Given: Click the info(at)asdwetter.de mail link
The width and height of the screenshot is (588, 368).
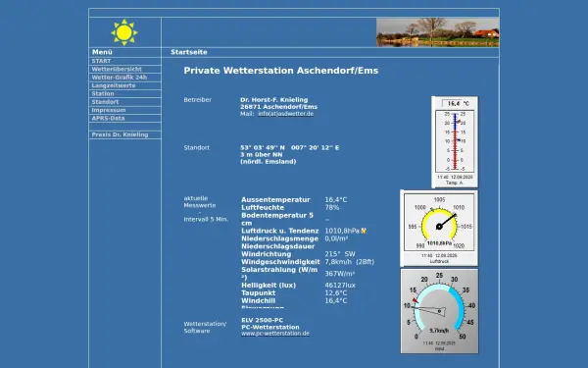Looking at the screenshot, I should pos(286,114).
